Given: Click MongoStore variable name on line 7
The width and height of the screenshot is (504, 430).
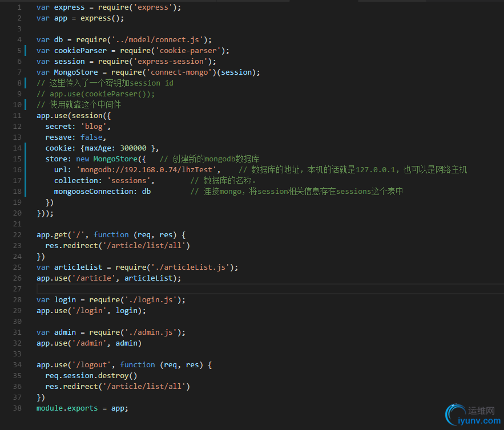Looking at the screenshot, I should [x=76, y=72].
